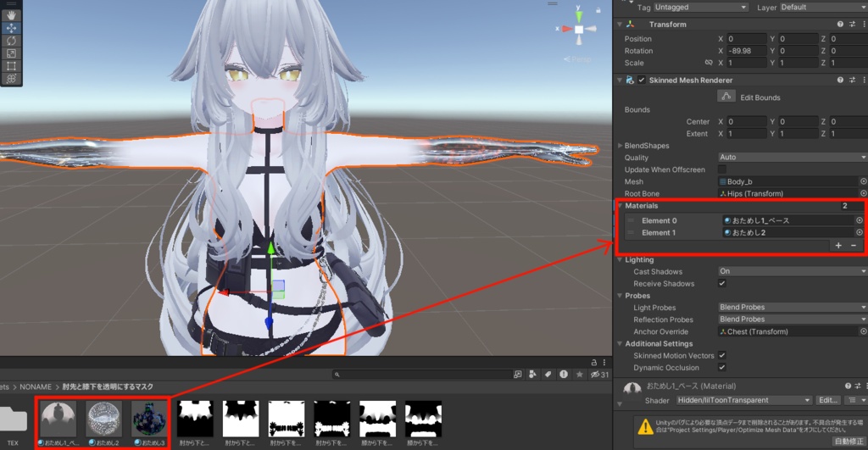Open the Shader dropdown Hidden/lilToonTransparent

coord(744,400)
